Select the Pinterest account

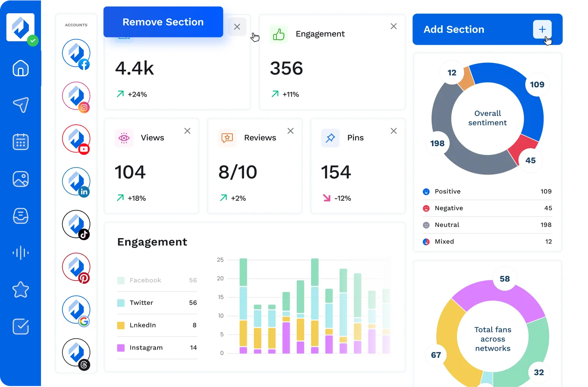click(x=76, y=267)
